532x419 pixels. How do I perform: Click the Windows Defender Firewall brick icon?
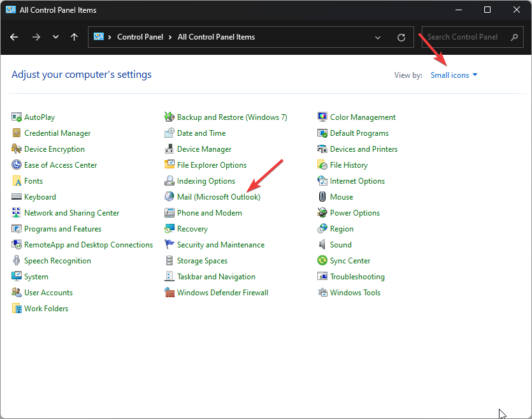(x=169, y=293)
